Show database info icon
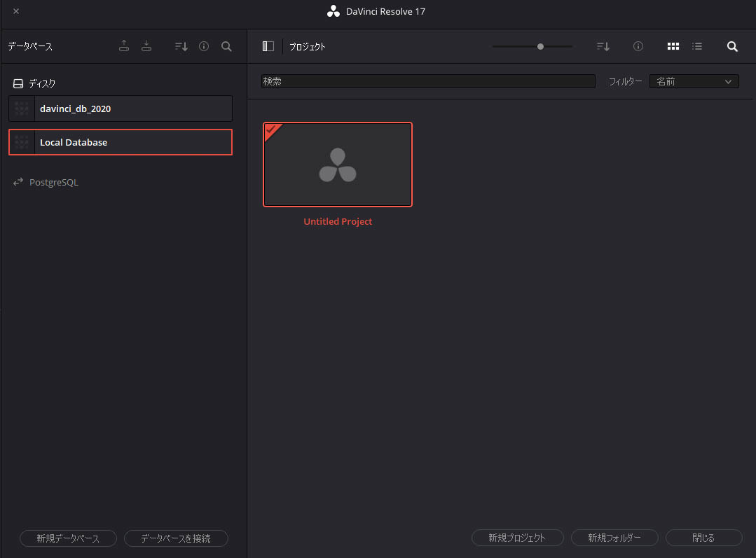 (x=204, y=46)
